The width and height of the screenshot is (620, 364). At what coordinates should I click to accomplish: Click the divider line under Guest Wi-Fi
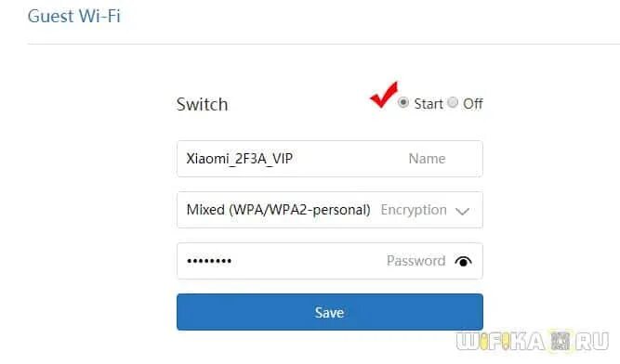[323, 44]
